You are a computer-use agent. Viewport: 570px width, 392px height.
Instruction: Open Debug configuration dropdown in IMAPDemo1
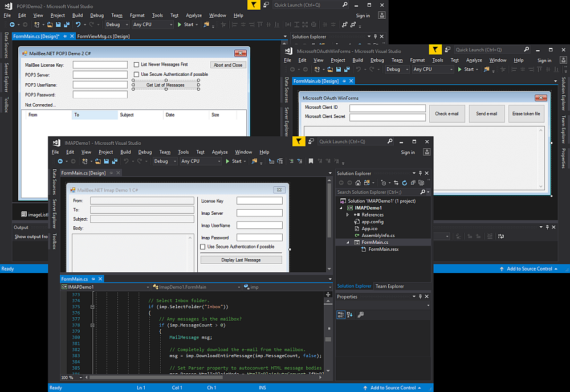165,161
